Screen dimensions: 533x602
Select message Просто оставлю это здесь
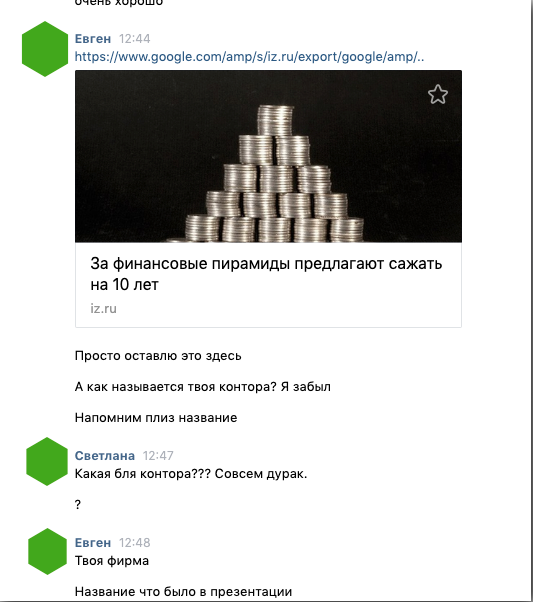click(x=158, y=356)
